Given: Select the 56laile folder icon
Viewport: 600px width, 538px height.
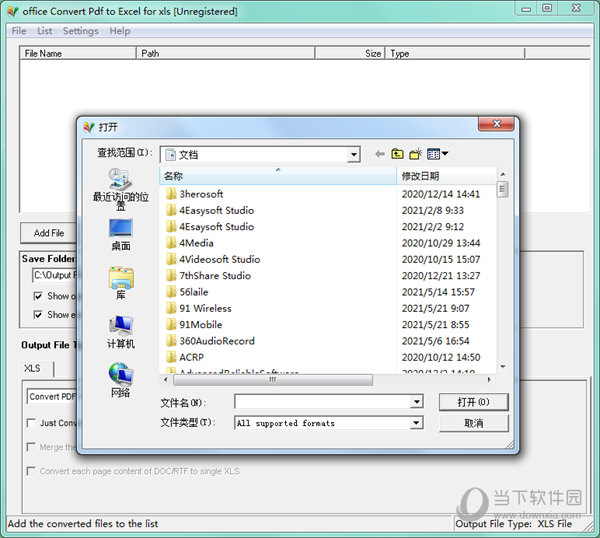Looking at the screenshot, I should click(171, 292).
